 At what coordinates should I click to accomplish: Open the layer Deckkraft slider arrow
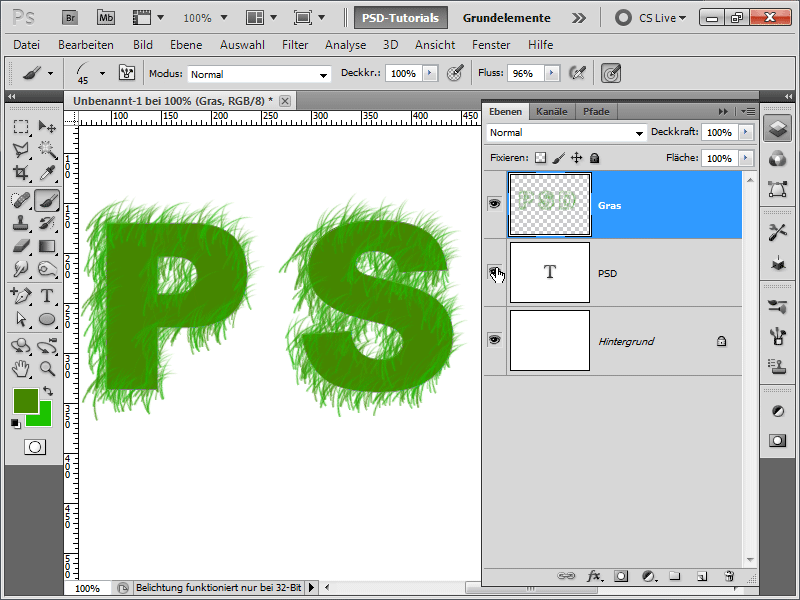click(746, 132)
